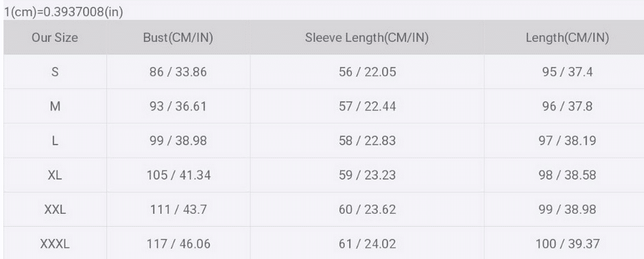Select the M size row label
Viewport: 644px width, 259px height.
(x=55, y=106)
